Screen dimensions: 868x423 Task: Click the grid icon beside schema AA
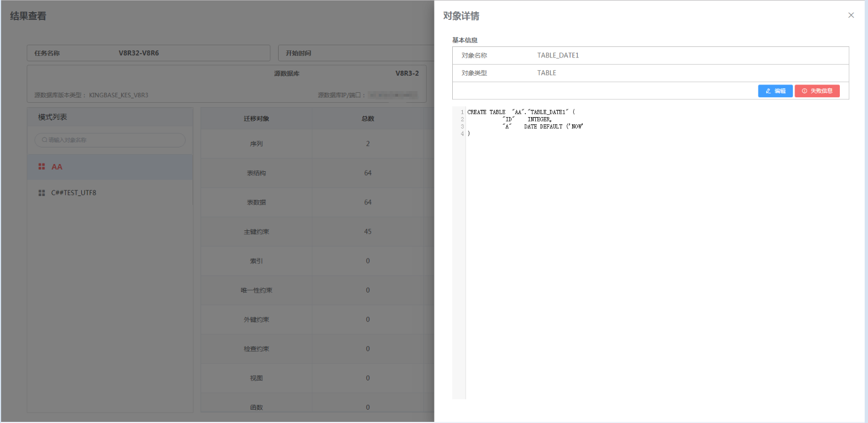pyautogui.click(x=41, y=167)
